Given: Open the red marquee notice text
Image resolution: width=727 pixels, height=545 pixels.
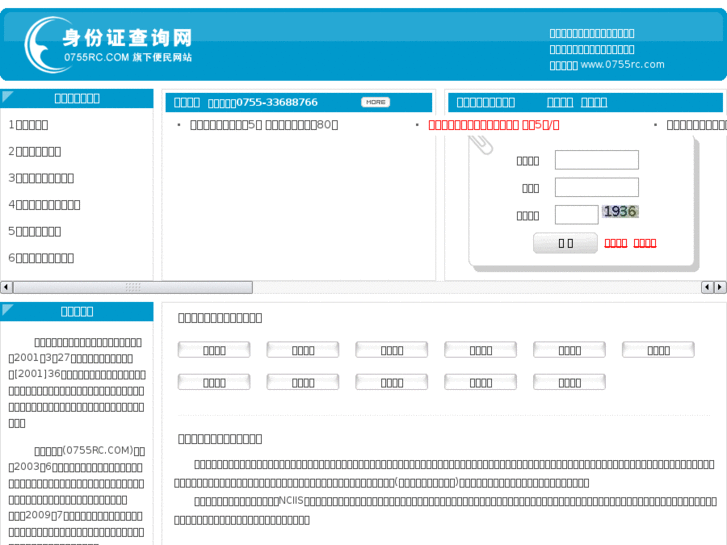Looking at the screenshot, I should coord(494,125).
